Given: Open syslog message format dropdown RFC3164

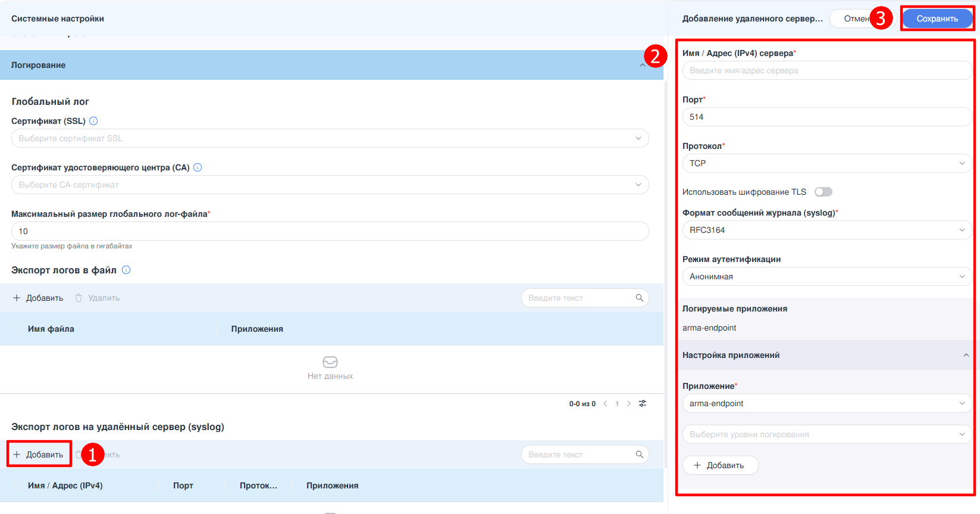Looking at the screenshot, I should [x=827, y=230].
